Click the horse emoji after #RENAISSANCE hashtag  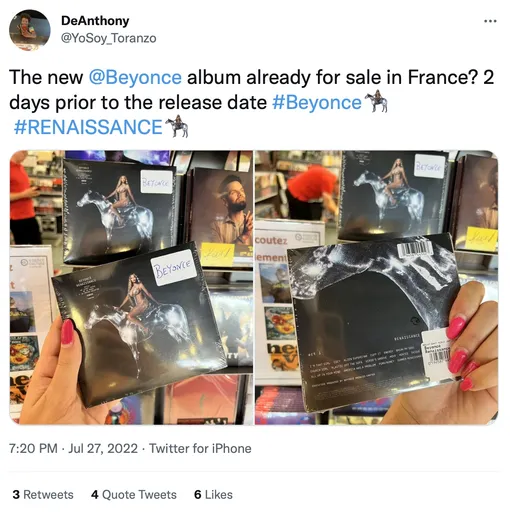(x=177, y=127)
